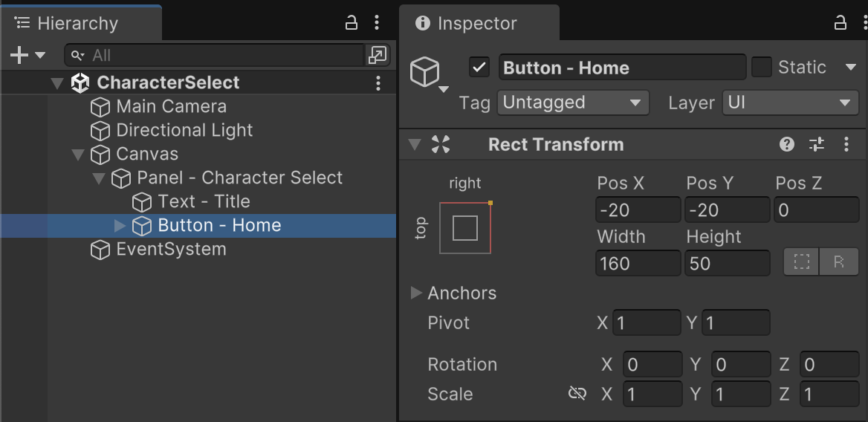
Task: Toggle raw edit mode R button
Action: point(839,262)
